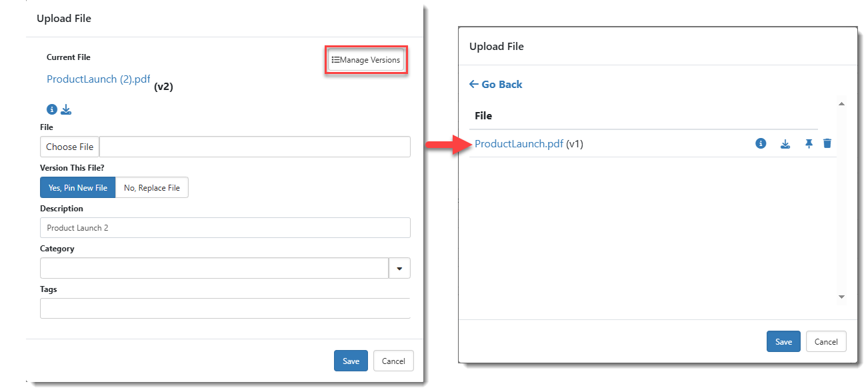Download ProductLaunch.pdf version 1
Screen dimensions: 868x392
(x=785, y=143)
